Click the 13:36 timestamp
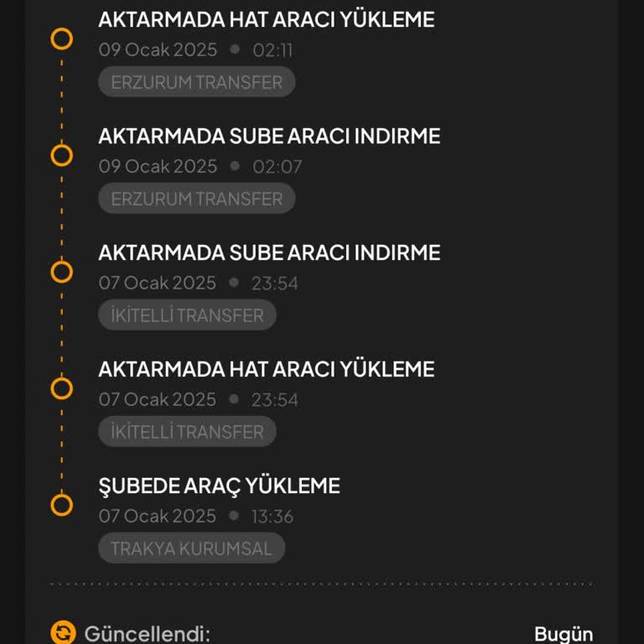The width and height of the screenshot is (644, 644). [x=273, y=517]
